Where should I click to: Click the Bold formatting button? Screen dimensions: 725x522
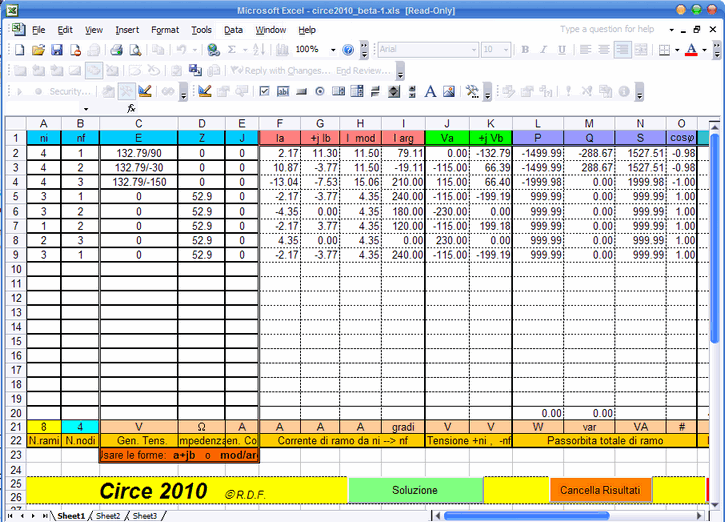525,49
